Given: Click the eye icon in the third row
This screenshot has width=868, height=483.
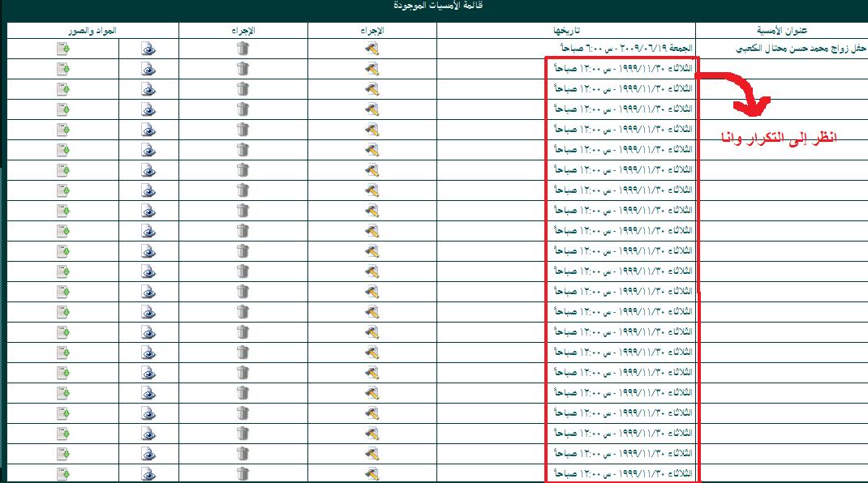Looking at the screenshot, I should tap(148, 89).
